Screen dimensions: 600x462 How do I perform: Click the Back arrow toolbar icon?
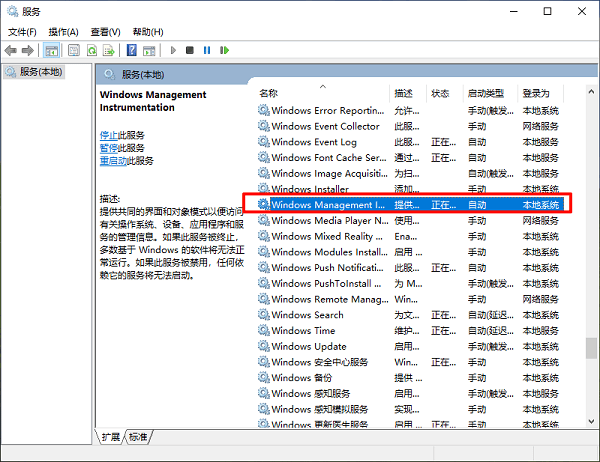click(11, 50)
